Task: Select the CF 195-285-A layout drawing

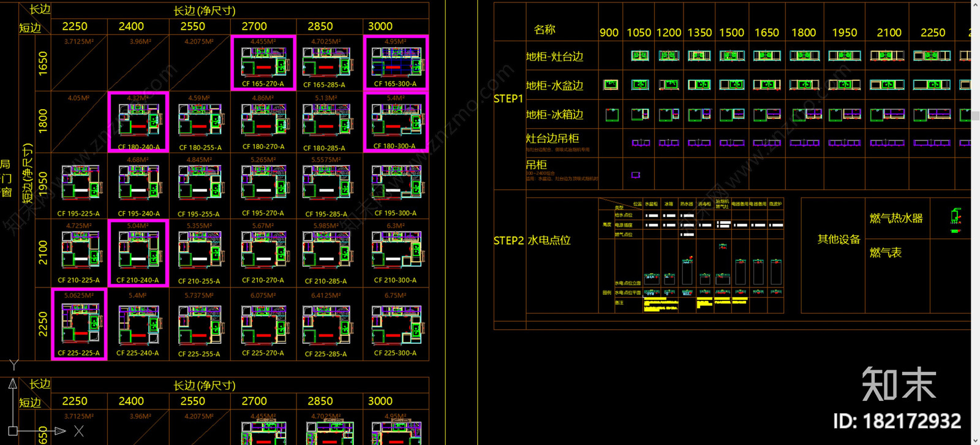Action: point(327,181)
